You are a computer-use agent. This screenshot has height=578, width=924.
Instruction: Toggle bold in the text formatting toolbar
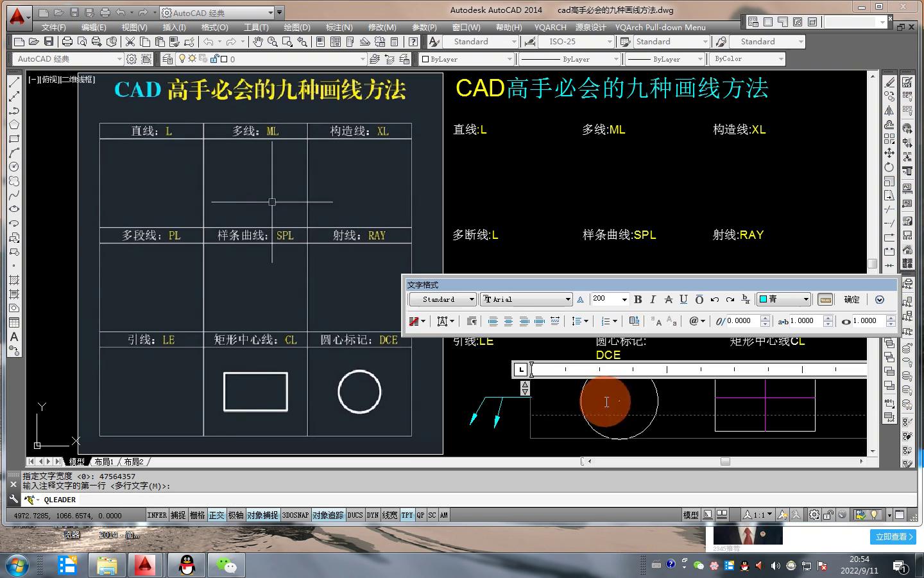point(638,299)
